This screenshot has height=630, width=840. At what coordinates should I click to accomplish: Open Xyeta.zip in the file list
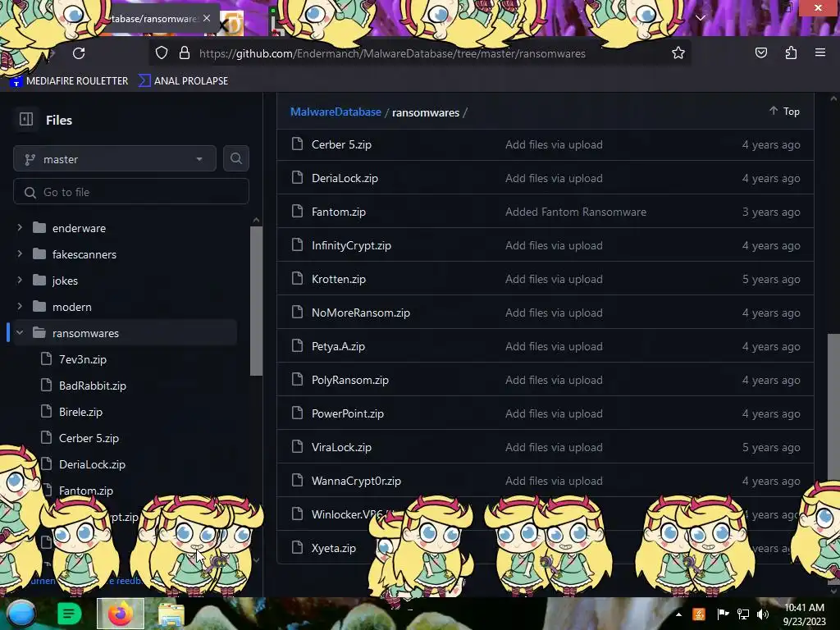coord(334,548)
